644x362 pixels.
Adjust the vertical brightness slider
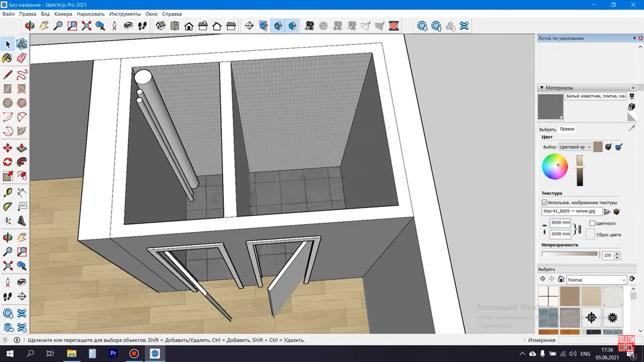(x=580, y=171)
